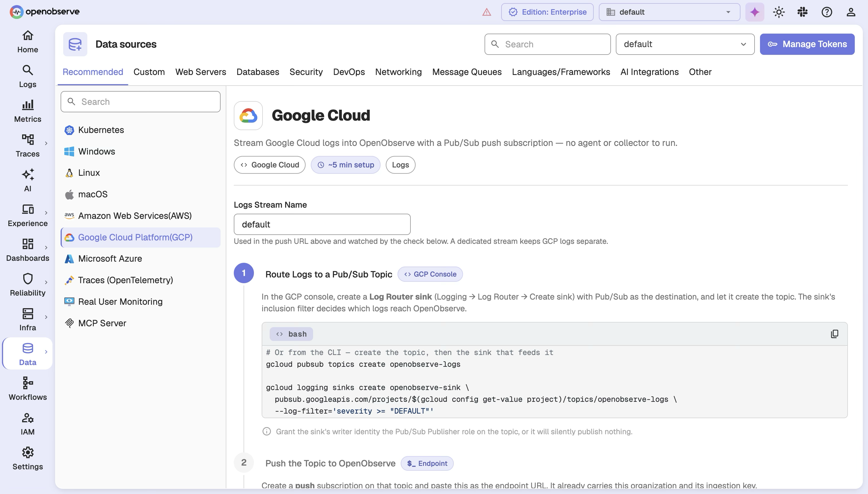Toggle the light/dark theme
Viewport: 868px width, 494px height.
tap(778, 12)
